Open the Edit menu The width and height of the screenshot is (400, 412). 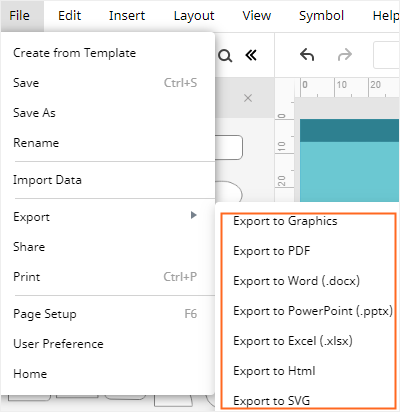pos(69,16)
